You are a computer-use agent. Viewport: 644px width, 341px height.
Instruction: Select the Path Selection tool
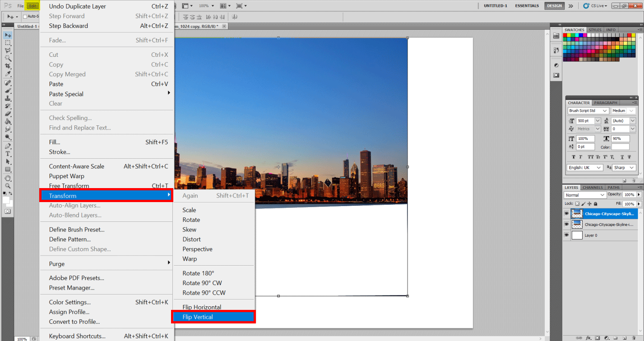point(8,161)
